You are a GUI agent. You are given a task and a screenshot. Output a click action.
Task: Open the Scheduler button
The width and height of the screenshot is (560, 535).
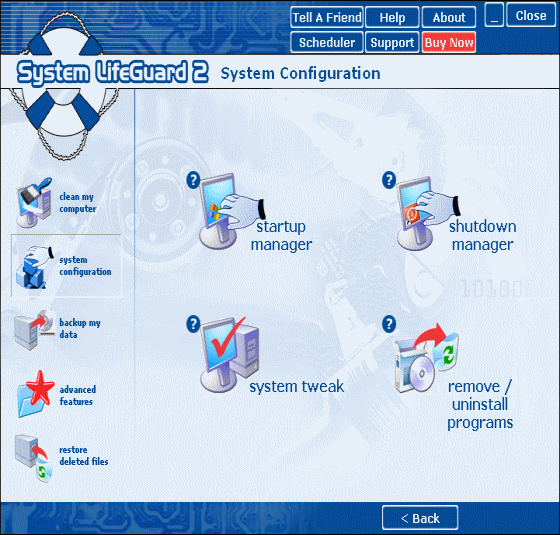(327, 42)
